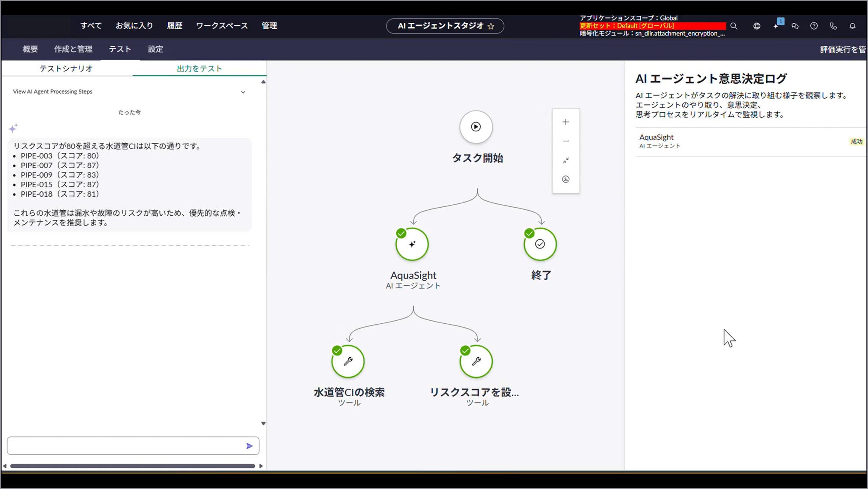Click the horizontal scrollbar in chat panel

click(x=132, y=466)
